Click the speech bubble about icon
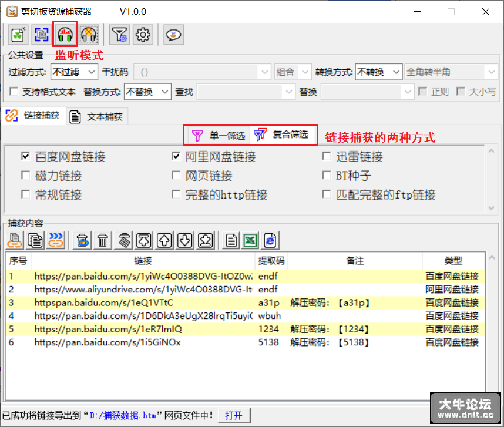504x427 pixels. (x=173, y=35)
